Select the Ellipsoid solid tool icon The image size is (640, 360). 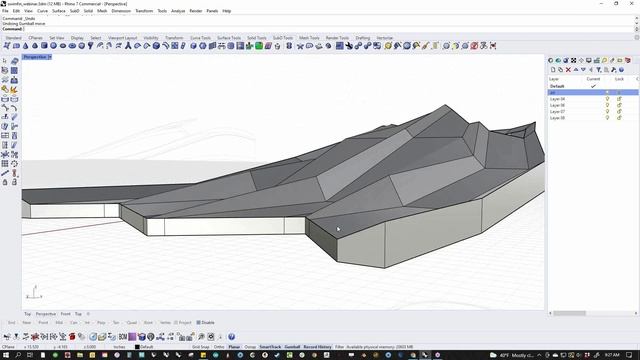[x=63, y=46]
